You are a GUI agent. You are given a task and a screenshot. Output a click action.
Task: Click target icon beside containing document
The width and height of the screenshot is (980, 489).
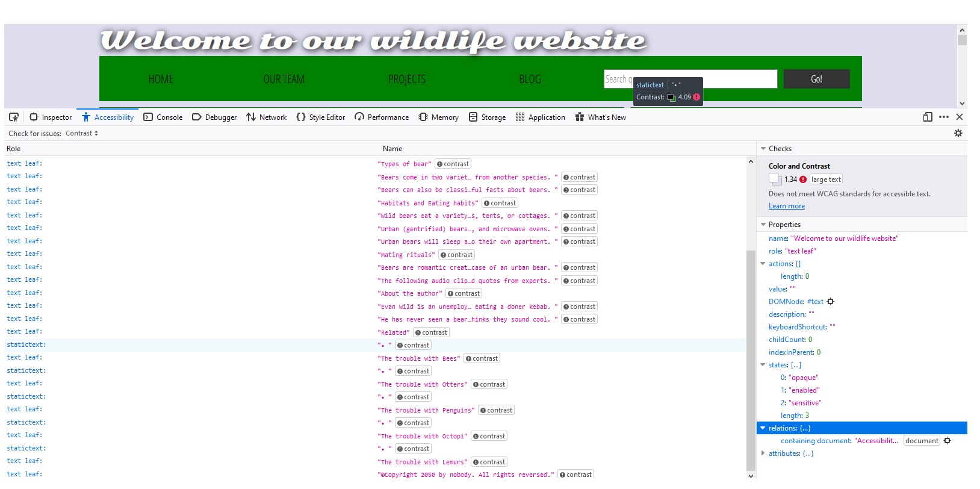coord(947,441)
